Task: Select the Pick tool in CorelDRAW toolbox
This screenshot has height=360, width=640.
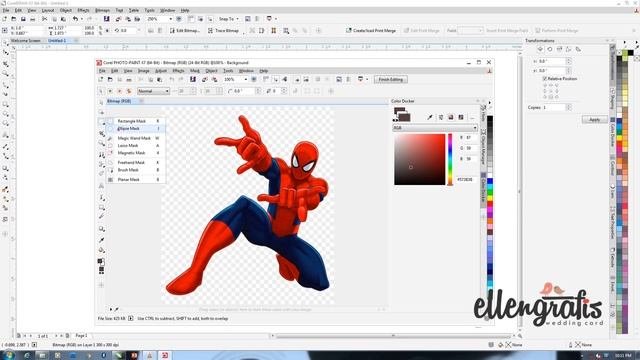Action: point(5,43)
